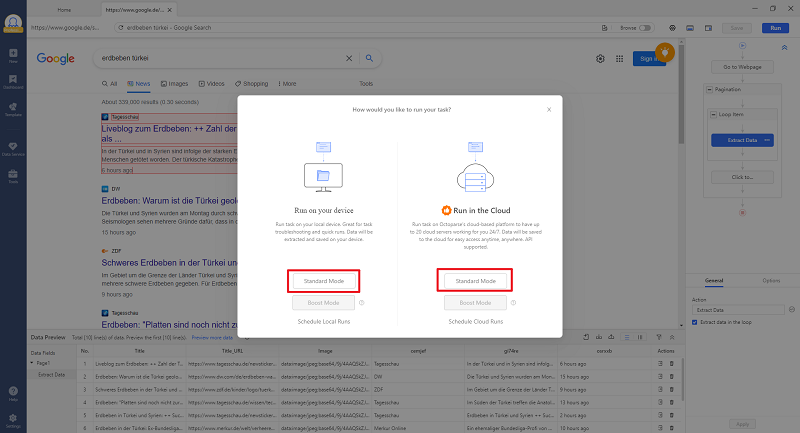This screenshot has height=433, width=800.
Task: Open Template section in sidebar
Action: click(x=13, y=109)
